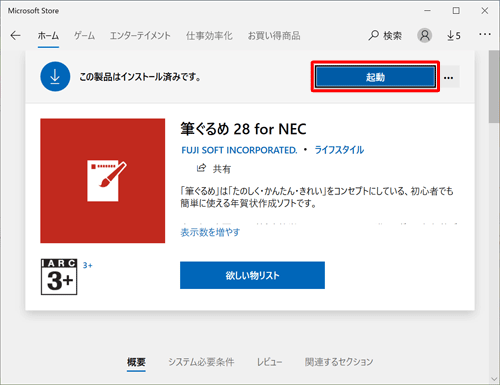Select the 概要 section tab
The height and width of the screenshot is (385, 500).
(x=136, y=362)
